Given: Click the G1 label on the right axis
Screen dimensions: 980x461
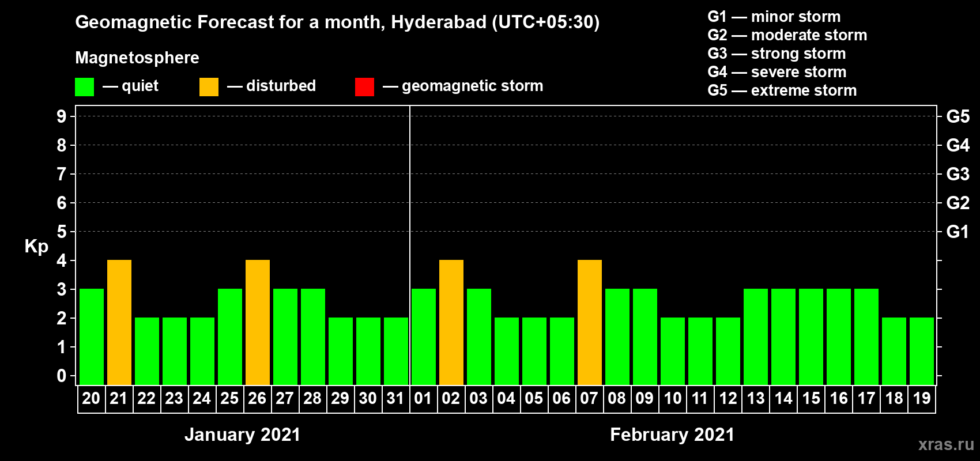Looking at the screenshot, I should point(958,232).
